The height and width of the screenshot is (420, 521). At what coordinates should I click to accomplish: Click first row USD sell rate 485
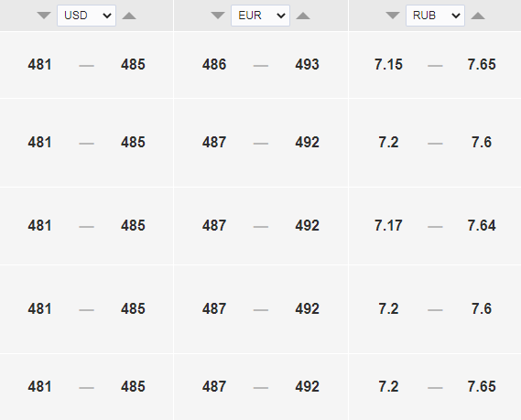tap(133, 64)
